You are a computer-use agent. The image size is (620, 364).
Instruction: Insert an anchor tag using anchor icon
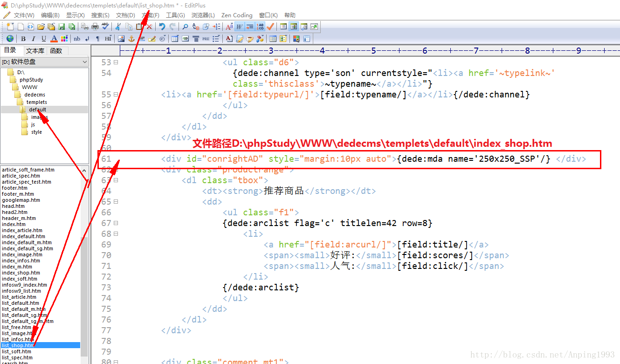pyautogui.click(x=131, y=39)
